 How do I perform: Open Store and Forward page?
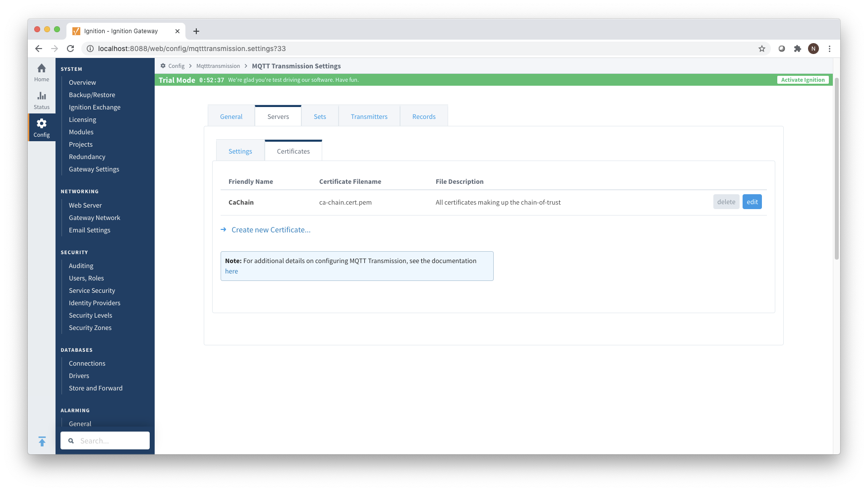click(96, 388)
